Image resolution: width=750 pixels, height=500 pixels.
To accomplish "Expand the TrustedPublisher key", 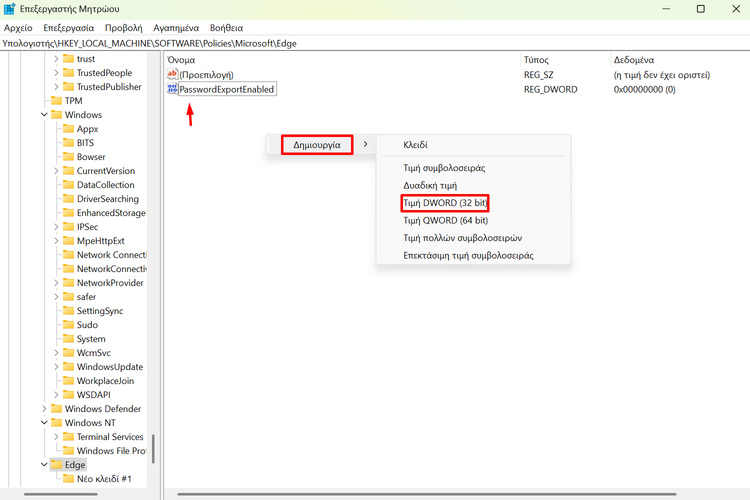I will [x=56, y=87].
